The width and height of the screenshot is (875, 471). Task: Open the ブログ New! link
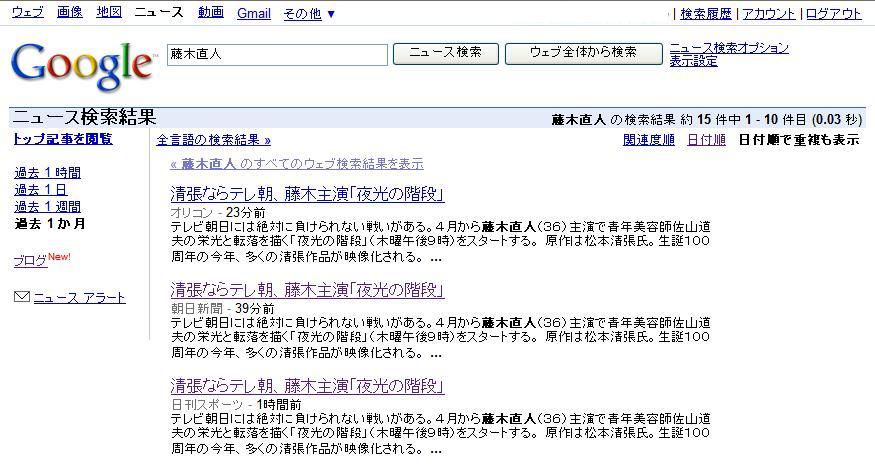(42, 259)
